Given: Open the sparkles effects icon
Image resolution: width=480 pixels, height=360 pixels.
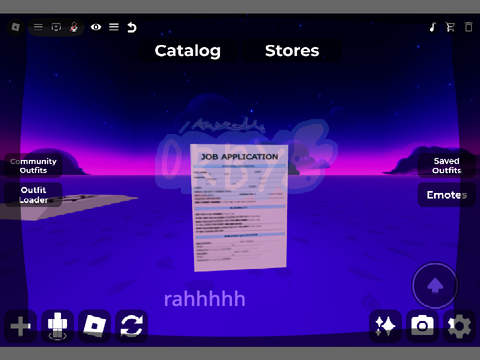Looking at the screenshot, I should tap(385, 326).
